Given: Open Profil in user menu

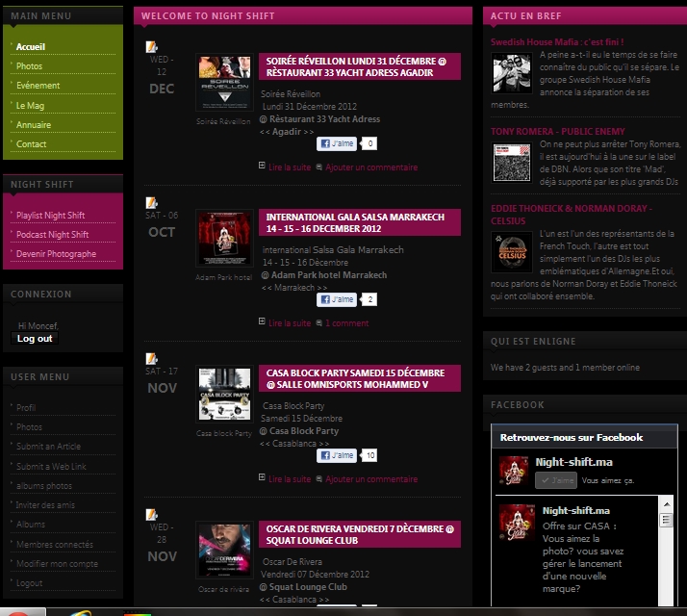Looking at the screenshot, I should click(x=26, y=408).
